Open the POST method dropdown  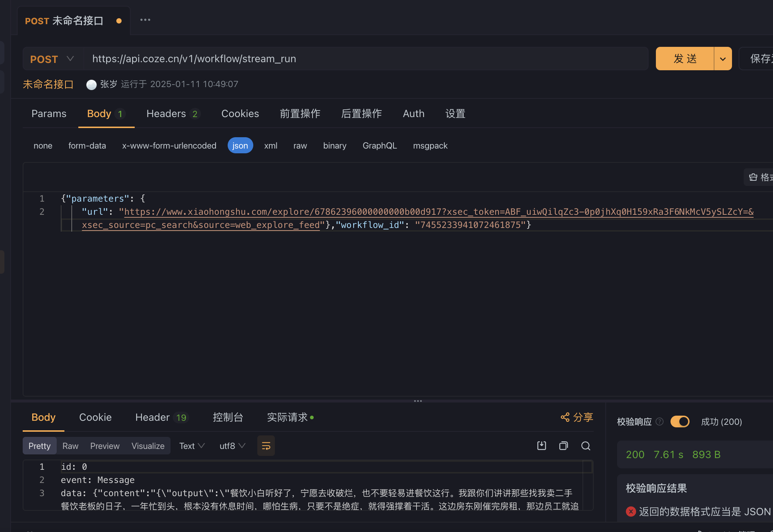coord(52,59)
